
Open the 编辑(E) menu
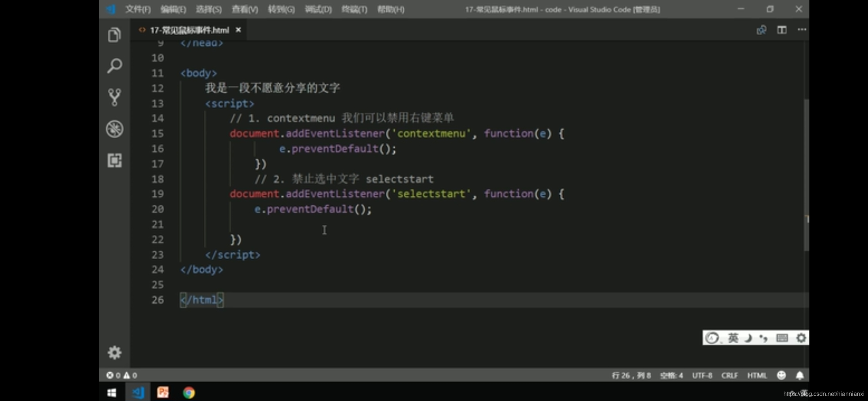173,9
